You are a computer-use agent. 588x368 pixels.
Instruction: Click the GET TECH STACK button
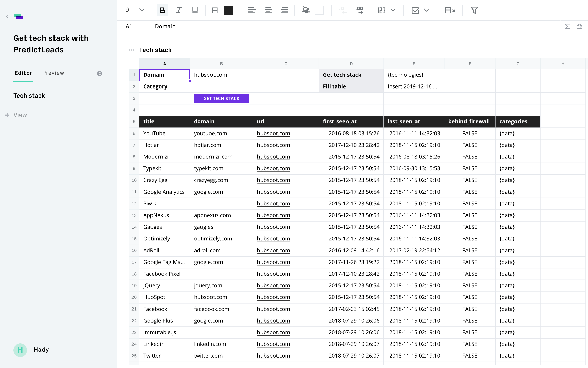[221, 98]
